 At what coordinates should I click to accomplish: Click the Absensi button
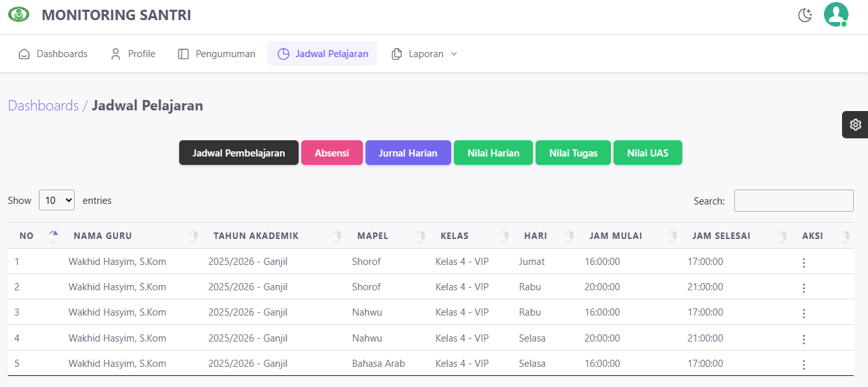(332, 153)
